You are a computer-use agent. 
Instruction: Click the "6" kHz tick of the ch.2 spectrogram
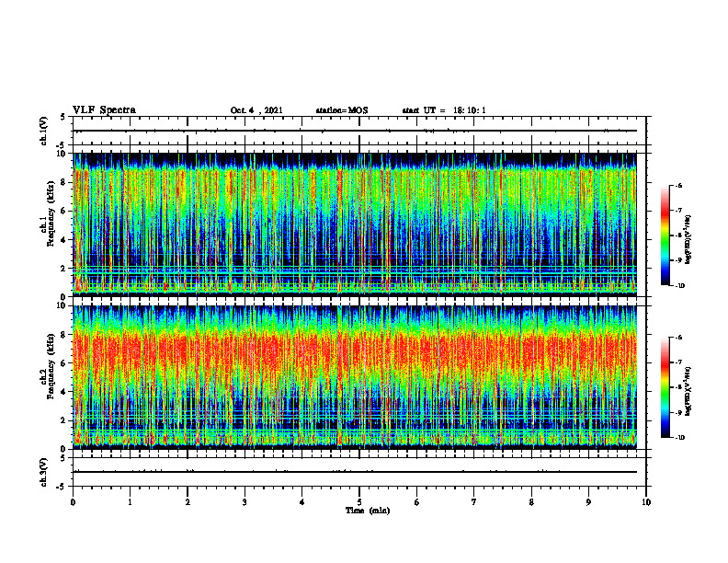point(64,363)
